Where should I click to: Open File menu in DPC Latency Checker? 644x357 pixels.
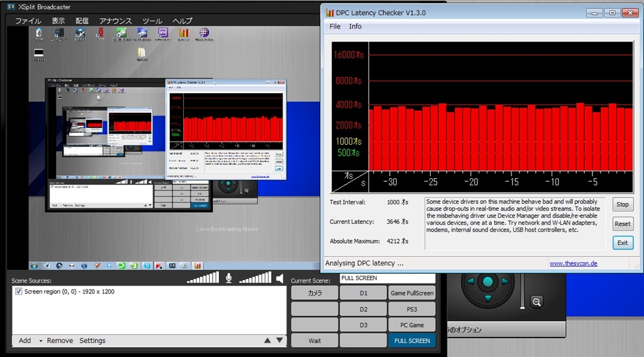pos(335,26)
